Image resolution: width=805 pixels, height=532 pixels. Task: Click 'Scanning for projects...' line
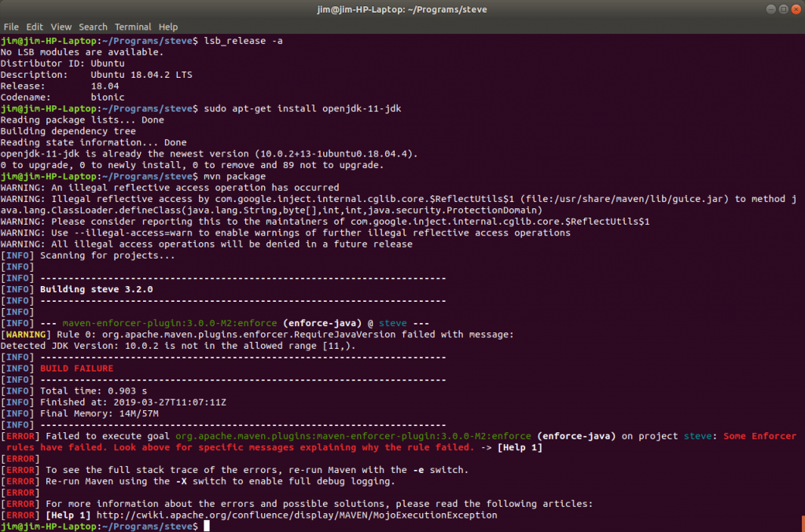[x=107, y=255]
